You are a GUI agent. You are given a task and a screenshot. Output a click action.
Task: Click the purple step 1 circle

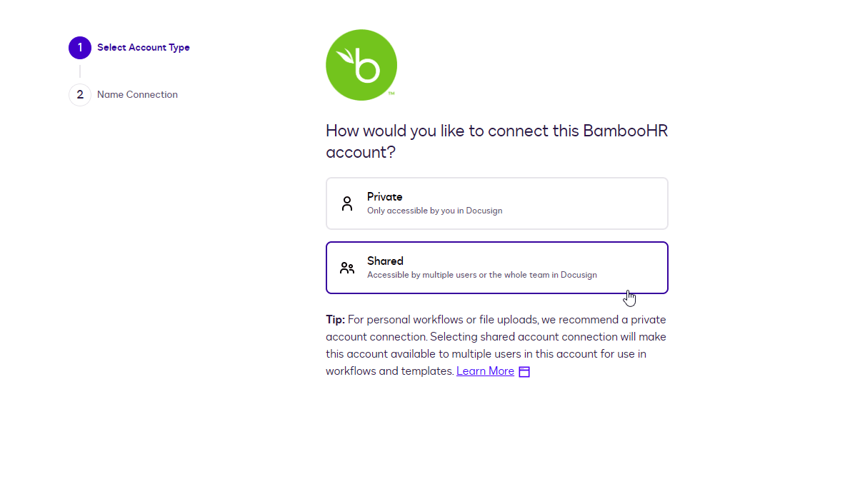80,48
